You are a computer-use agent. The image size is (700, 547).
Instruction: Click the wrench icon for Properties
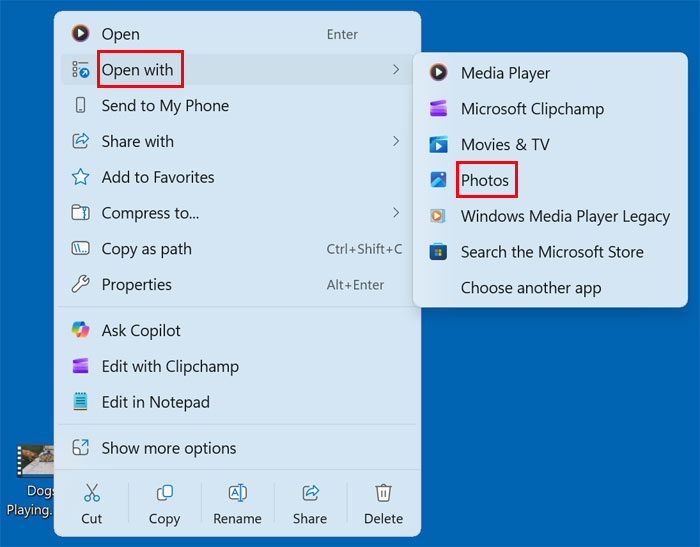[80, 284]
